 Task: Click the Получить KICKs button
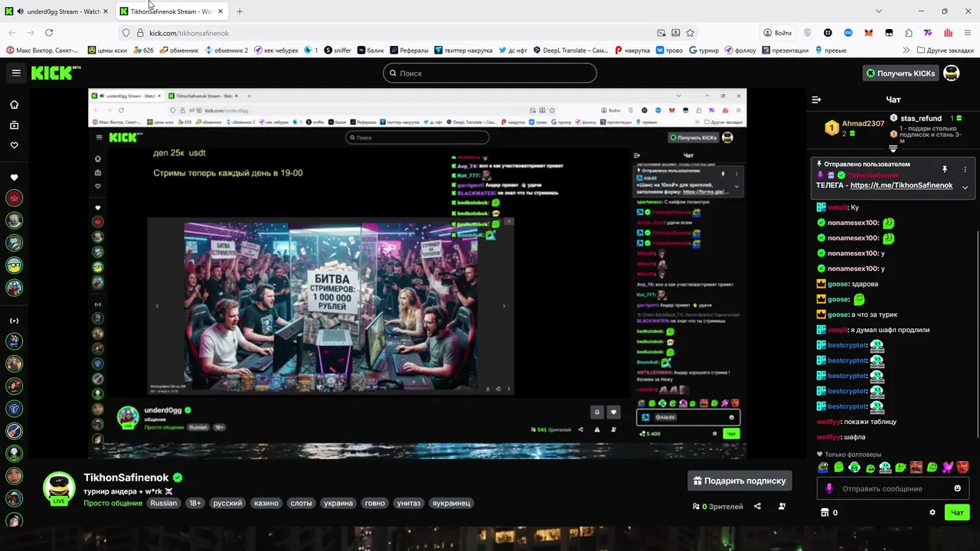(900, 73)
